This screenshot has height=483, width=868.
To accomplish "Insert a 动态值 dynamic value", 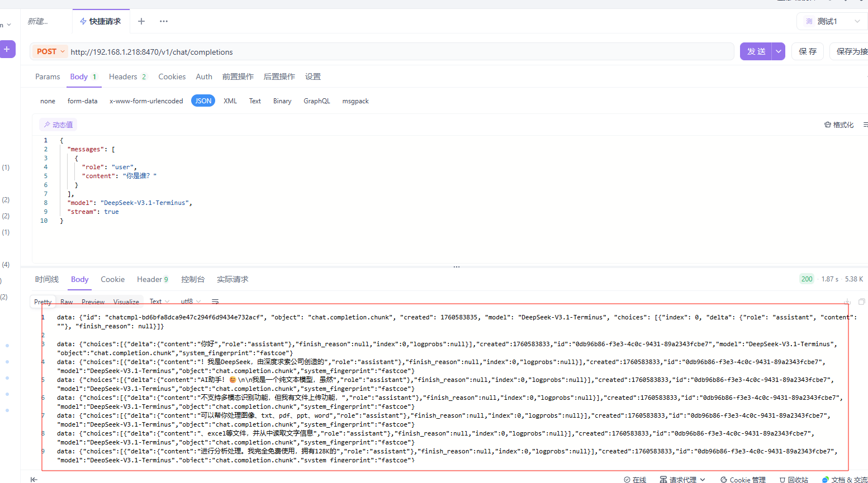I will point(58,125).
